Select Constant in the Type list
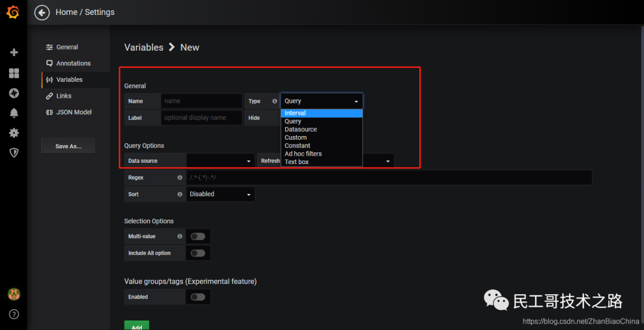 [x=321, y=146]
